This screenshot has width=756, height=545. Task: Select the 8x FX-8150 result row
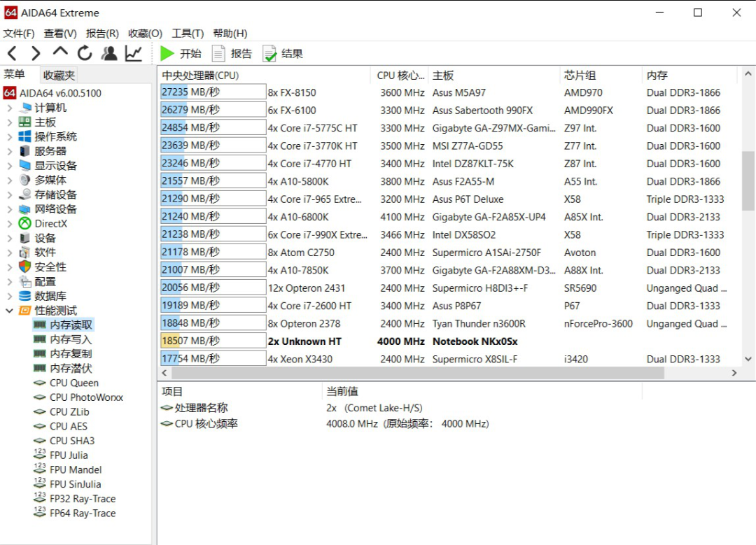point(449,92)
